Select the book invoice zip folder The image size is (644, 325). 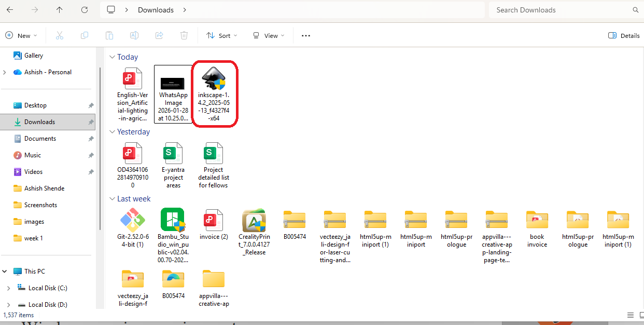point(537,228)
